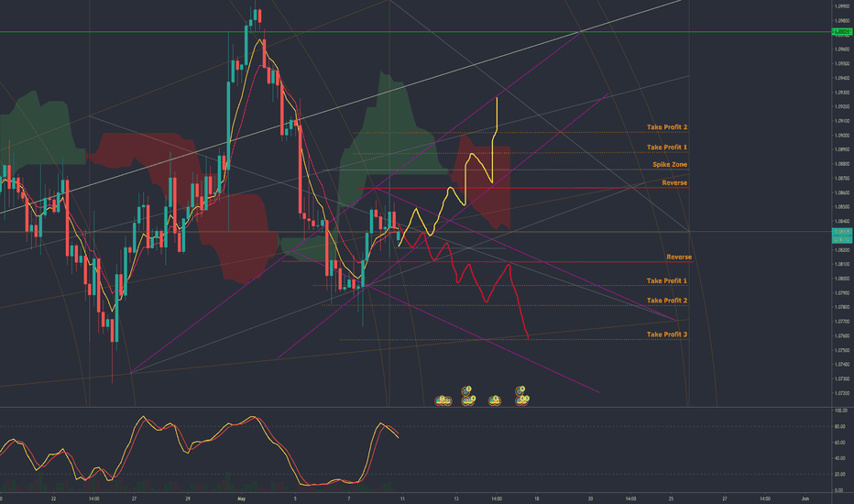The width and height of the screenshot is (854, 504).
Task: Click the 1.07600 price axis label
Action: 841,335
